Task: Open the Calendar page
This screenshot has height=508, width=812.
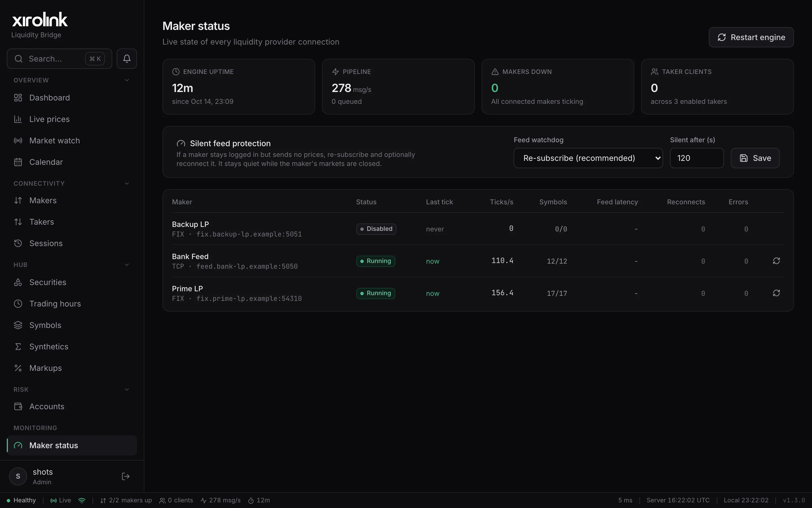Action: pyautogui.click(x=72, y=162)
